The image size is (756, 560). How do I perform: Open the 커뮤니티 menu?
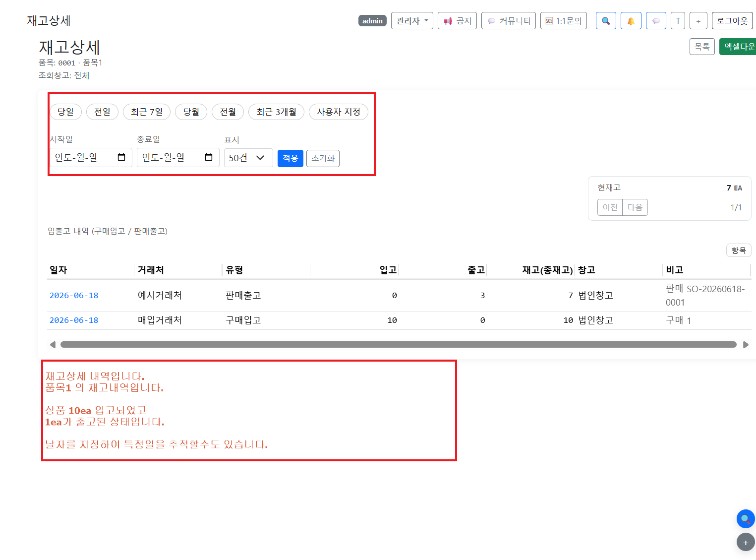point(509,21)
